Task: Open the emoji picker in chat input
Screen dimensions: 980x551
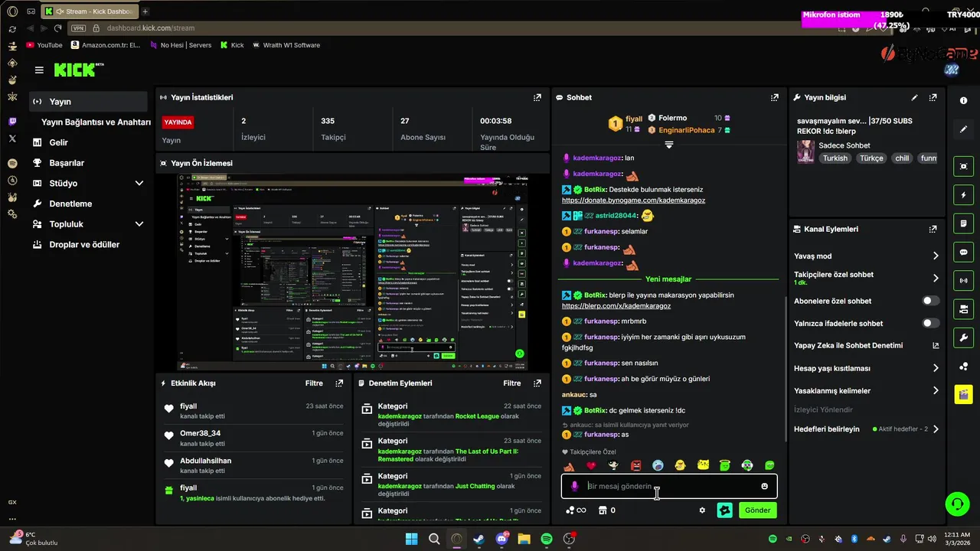Action: click(x=764, y=486)
